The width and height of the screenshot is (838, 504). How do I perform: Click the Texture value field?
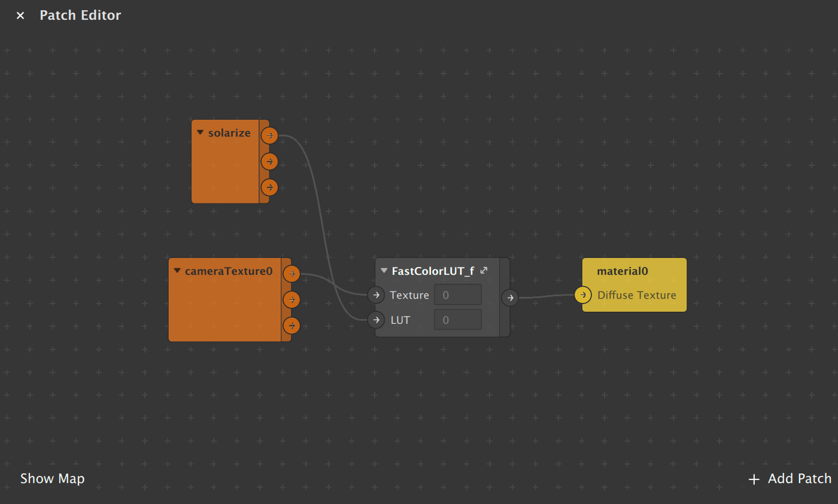pyautogui.click(x=458, y=295)
